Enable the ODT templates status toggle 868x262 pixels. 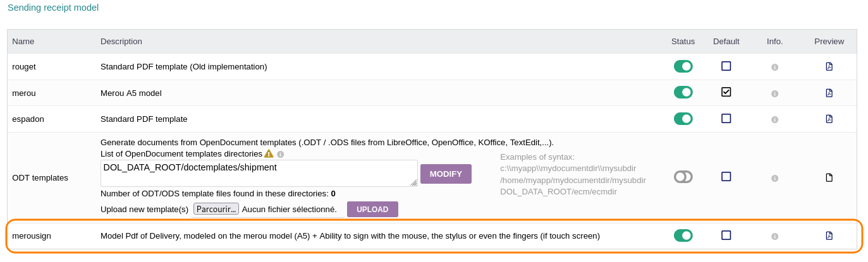pos(683,177)
